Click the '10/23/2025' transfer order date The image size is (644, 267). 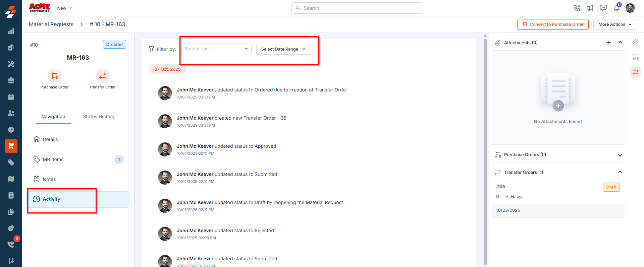click(x=508, y=210)
